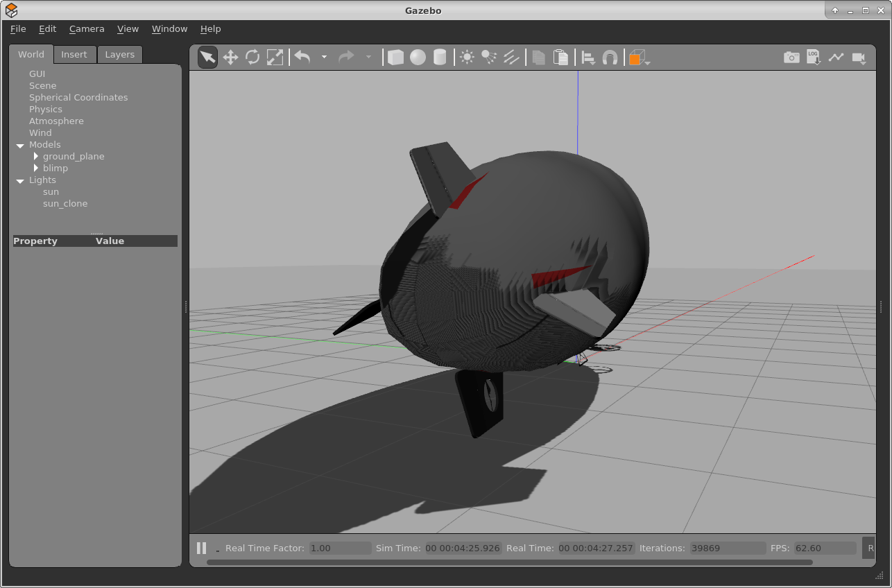
Task: Toggle the Snap magnet tool
Action: [610, 58]
